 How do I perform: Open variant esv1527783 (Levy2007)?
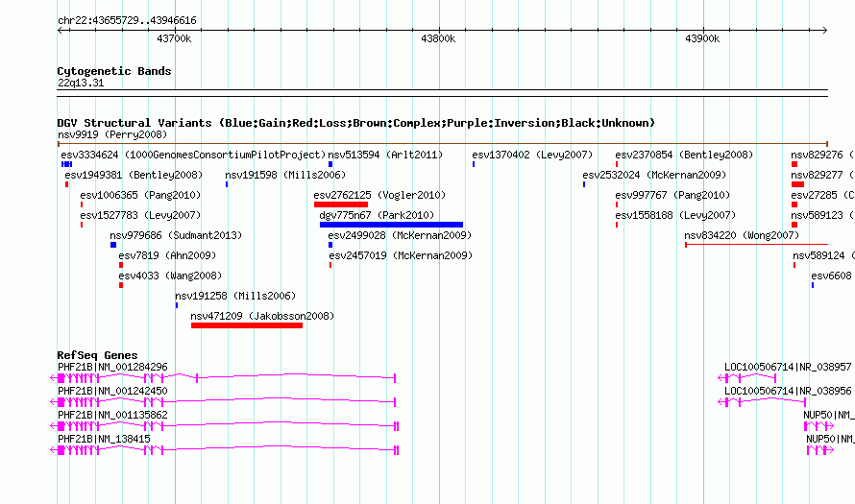tap(140, 215)
